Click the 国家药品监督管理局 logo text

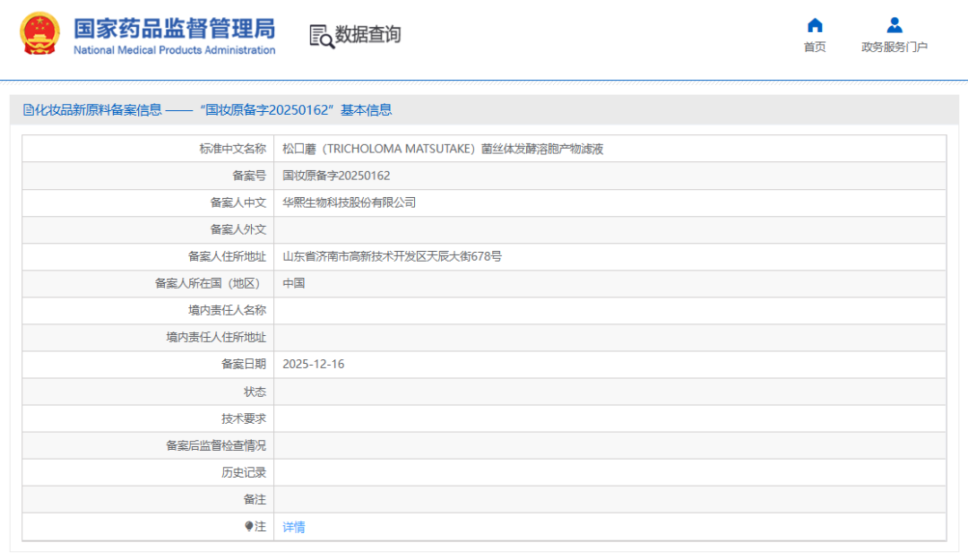[174, 29]
